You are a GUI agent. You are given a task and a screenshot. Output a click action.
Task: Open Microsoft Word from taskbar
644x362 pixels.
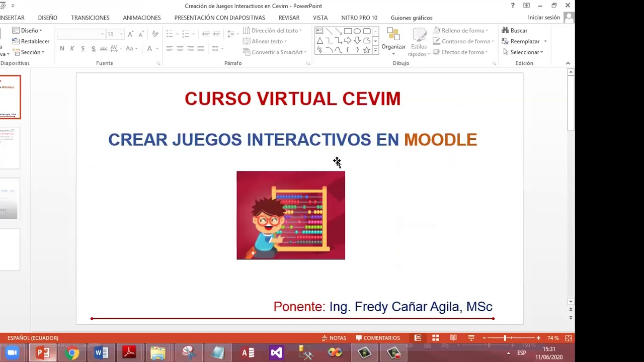click(101, 353)
